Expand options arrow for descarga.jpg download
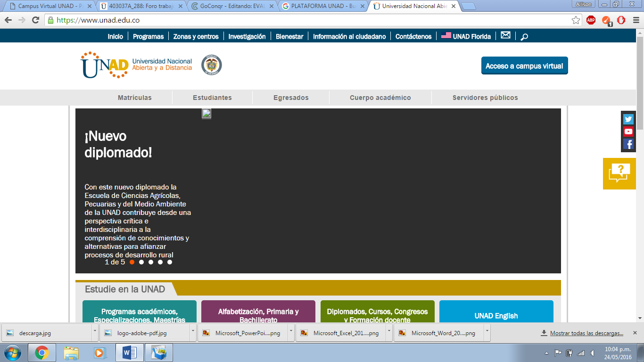This screenshot has width=644, height=362. [95, 333]
